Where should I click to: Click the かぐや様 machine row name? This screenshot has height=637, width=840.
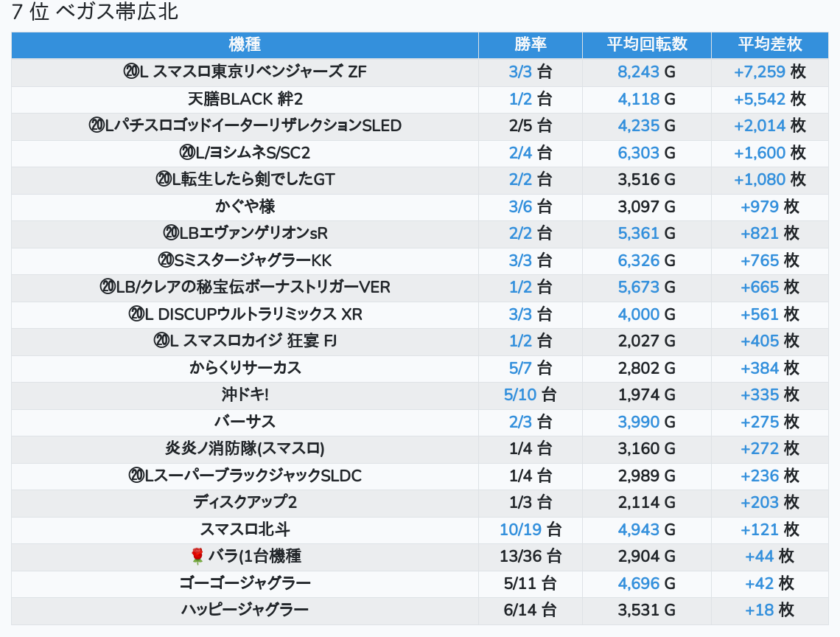[245, 206]
